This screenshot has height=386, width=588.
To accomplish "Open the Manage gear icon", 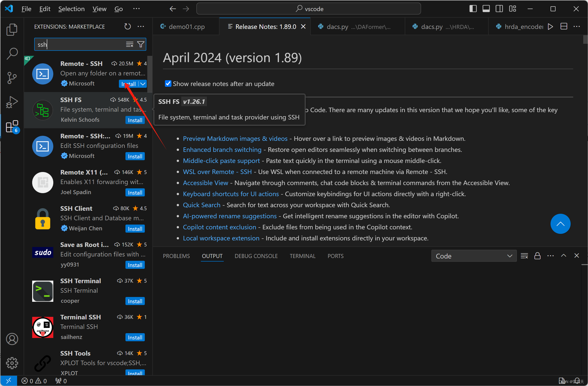I will coord(12,363).
